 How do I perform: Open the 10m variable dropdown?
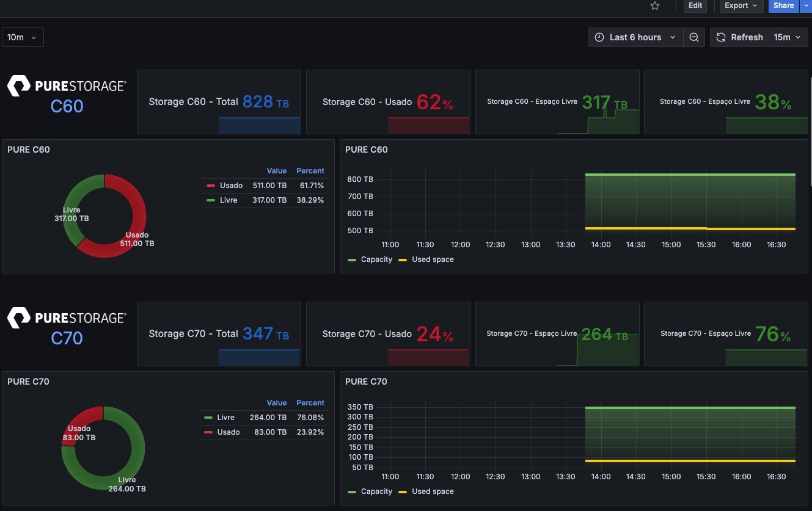[23, 37]
